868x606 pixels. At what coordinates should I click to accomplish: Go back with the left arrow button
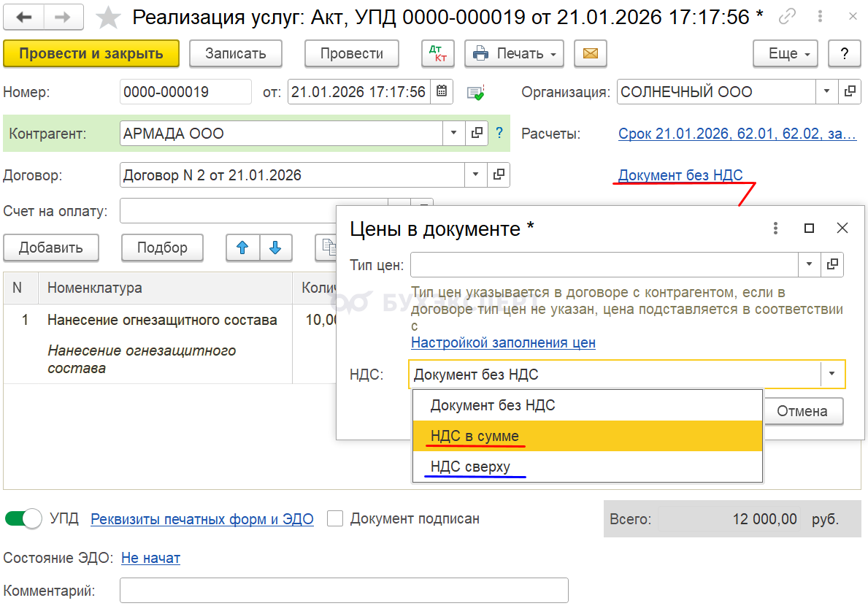(x=23, y=17)
